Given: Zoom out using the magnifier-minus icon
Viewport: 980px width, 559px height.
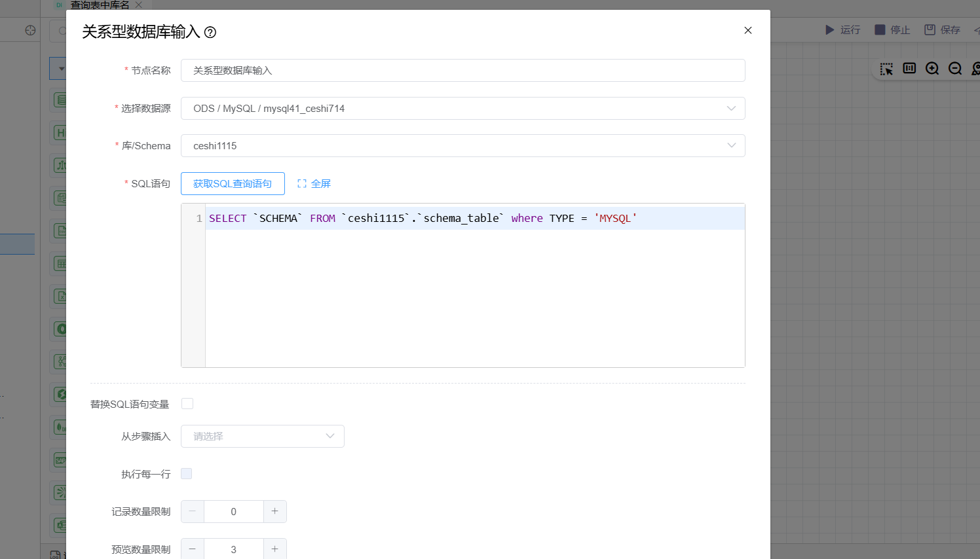Looking at the screenshot, I should point(955,69).
